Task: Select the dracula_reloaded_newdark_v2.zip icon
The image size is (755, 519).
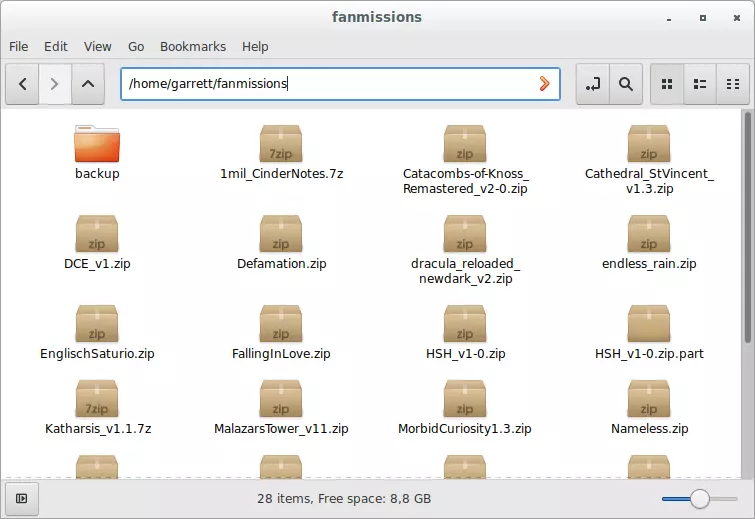Action: tap(465, 234)
